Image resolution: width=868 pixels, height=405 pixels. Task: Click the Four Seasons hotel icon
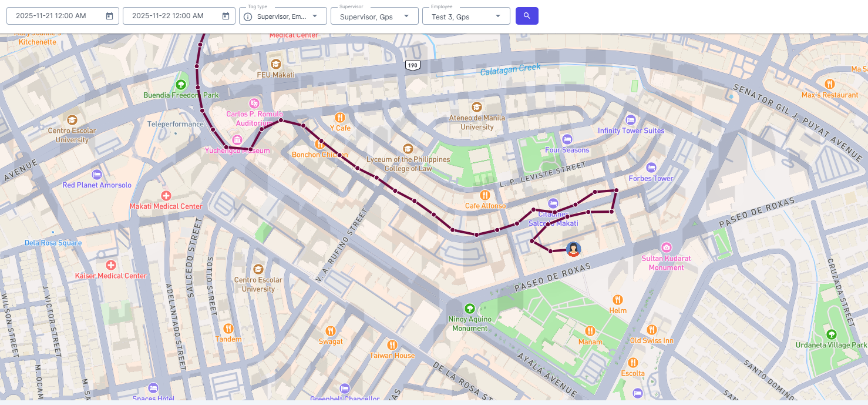coord(567,139)
